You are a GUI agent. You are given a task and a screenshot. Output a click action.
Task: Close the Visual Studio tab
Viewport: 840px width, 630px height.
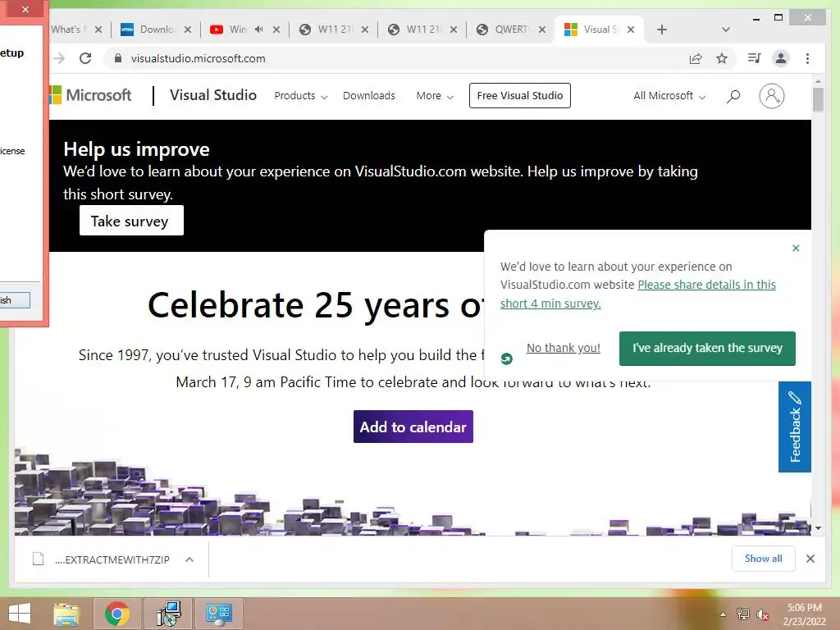click(x=631, y=30)
